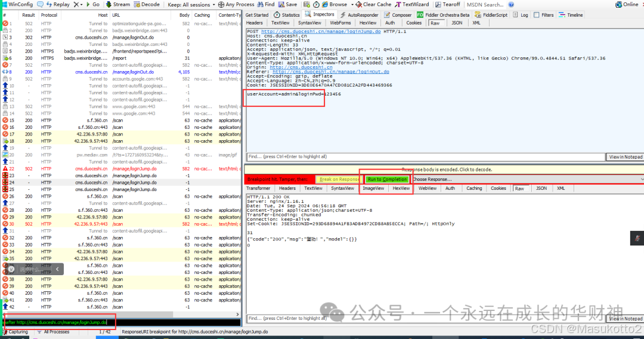Switch to the Log tab
The width and height of the screenshot is (644, 339).
[521, 15]
